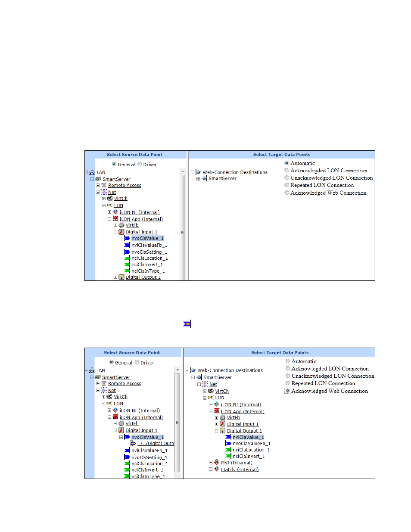
Task: Click scroll-up arrow of upper source tree scrollbar
Action: (x=183, y=172)
